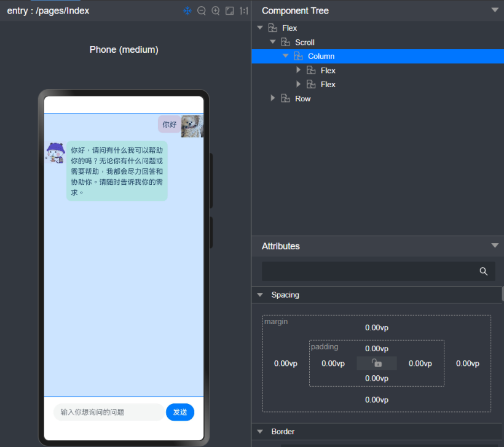Click the search magnifier in Attributes
This screenshot has height=447, width=504.
pyautogui.click(x=484, y=271)
